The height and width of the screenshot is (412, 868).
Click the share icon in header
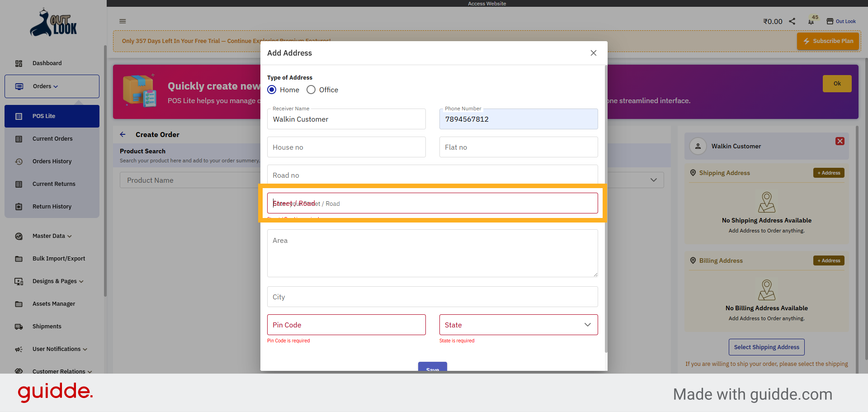pos(792,21)
